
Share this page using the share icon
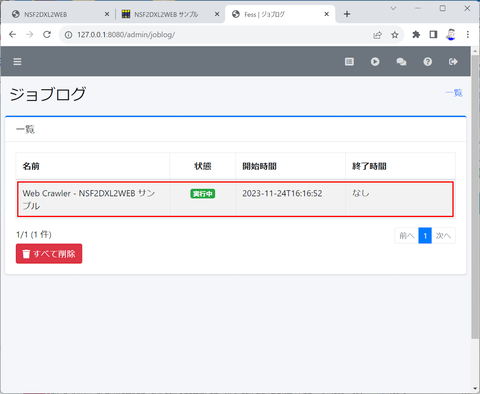(377, 35)
